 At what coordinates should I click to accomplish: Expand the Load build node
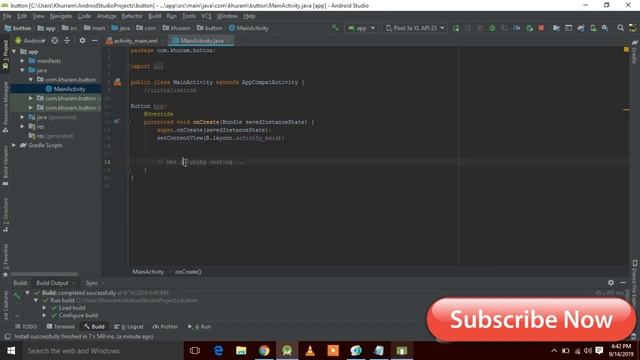tap(44, 308)
